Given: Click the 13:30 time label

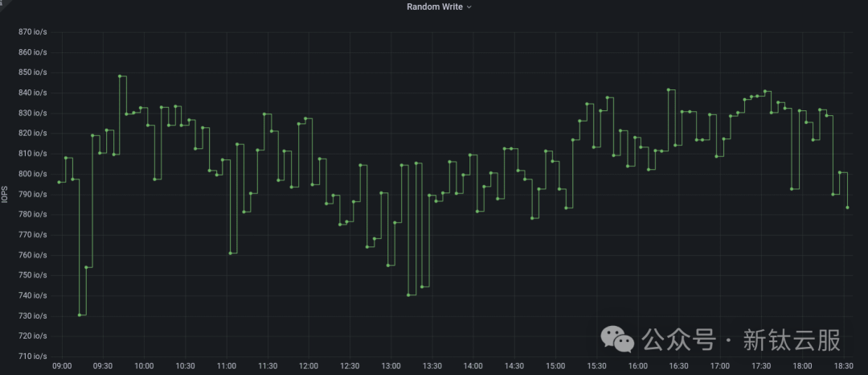Looking at the screenshot, I should tap(432, 366).
